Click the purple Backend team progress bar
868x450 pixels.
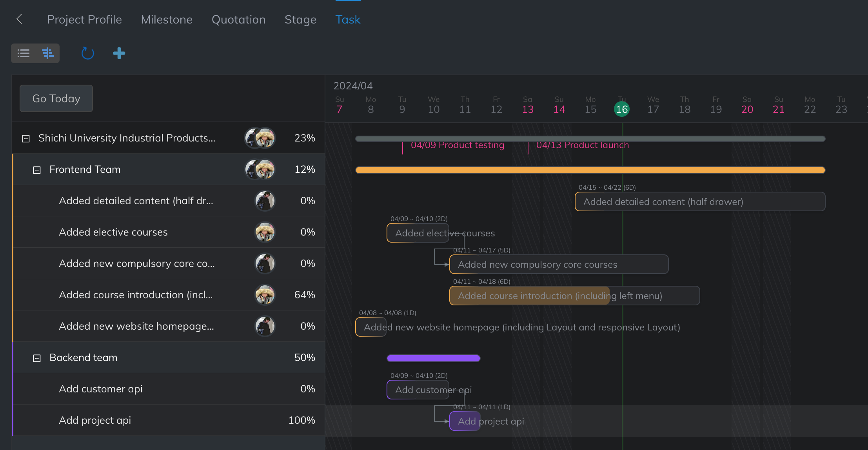tap(433, 358)
